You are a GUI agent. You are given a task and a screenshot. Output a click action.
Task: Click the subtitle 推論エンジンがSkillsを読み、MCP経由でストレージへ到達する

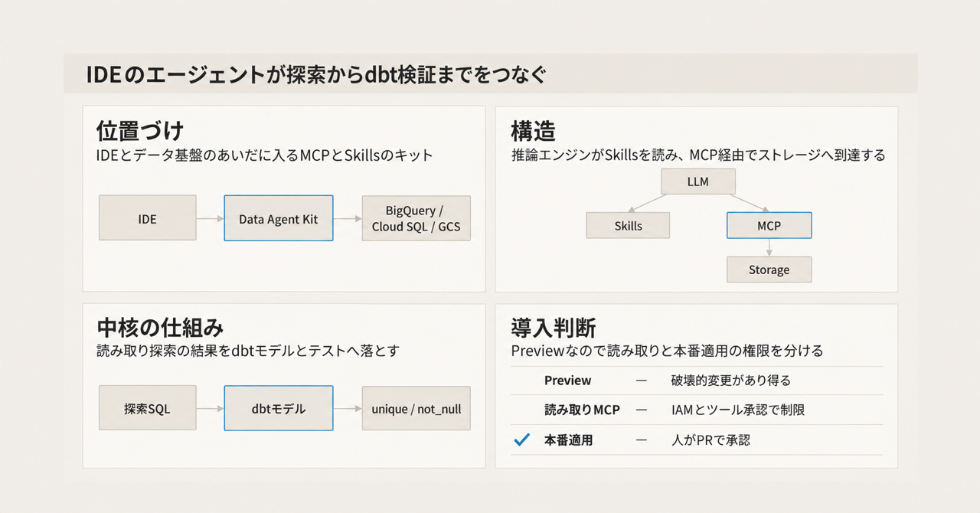click(697, 155)
